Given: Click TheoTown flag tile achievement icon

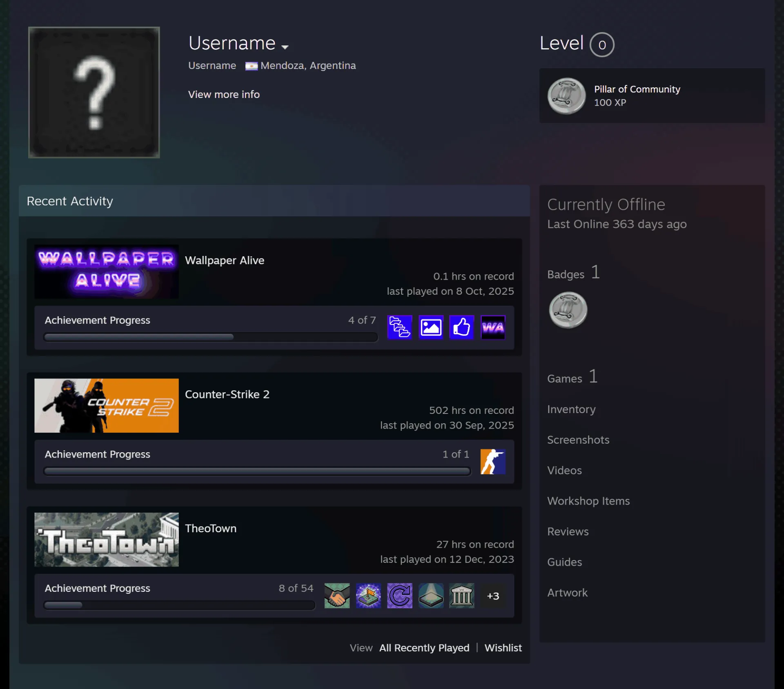Looking at the screenshot, I should click(x=368, y=596).
